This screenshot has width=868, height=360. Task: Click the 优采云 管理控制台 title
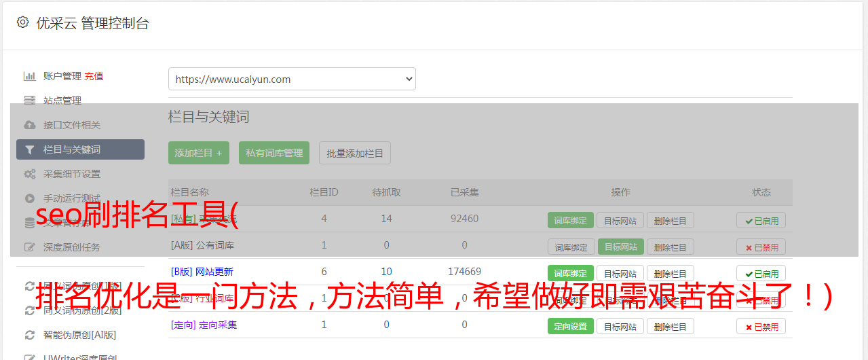point(92,23)
